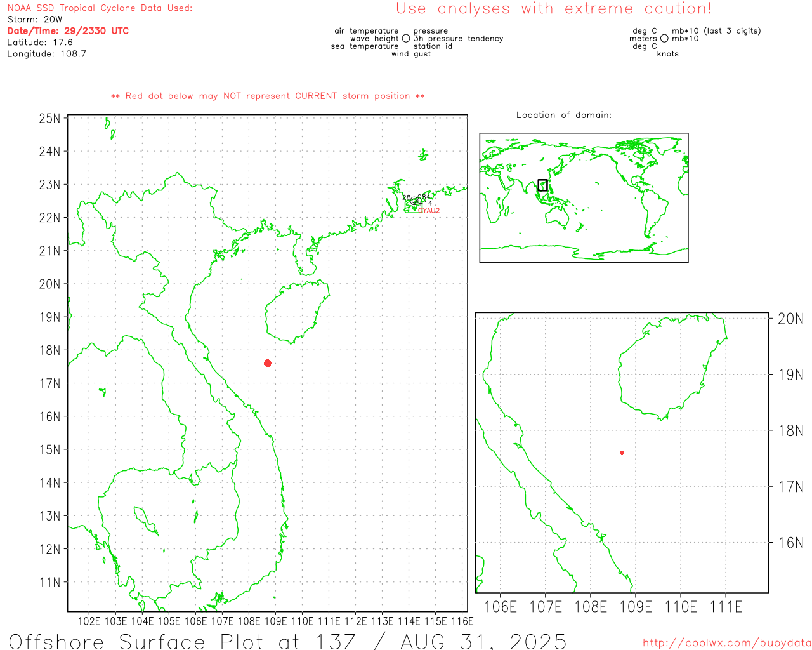Click the '16N' label on the inset map axis
The width and height of the screenshot is (812, 650).
[x=790, y=543]
